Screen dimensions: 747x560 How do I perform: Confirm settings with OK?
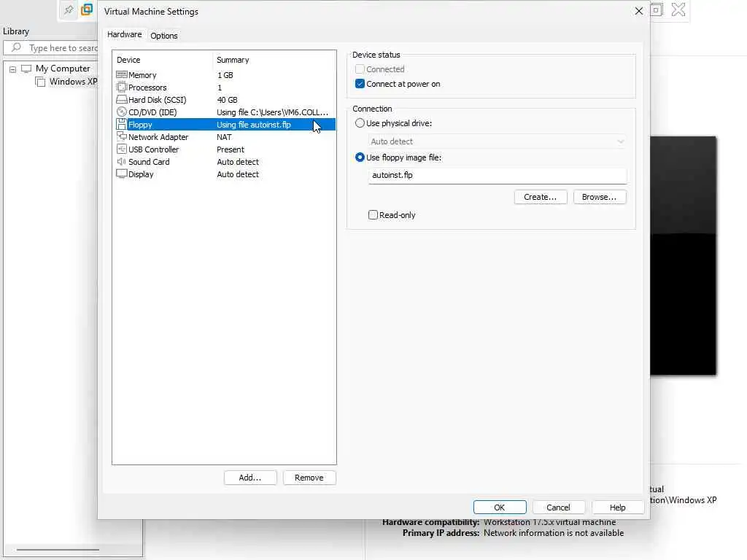(500, 507)
